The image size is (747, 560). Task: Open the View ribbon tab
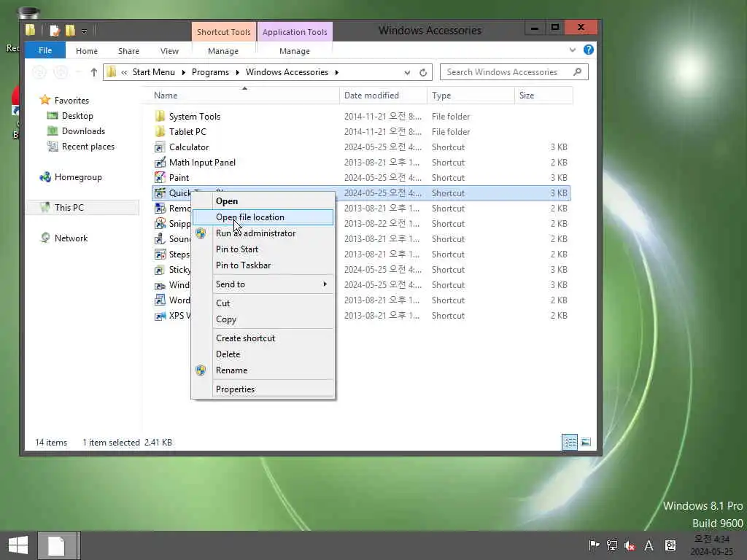tap(169, 50)
